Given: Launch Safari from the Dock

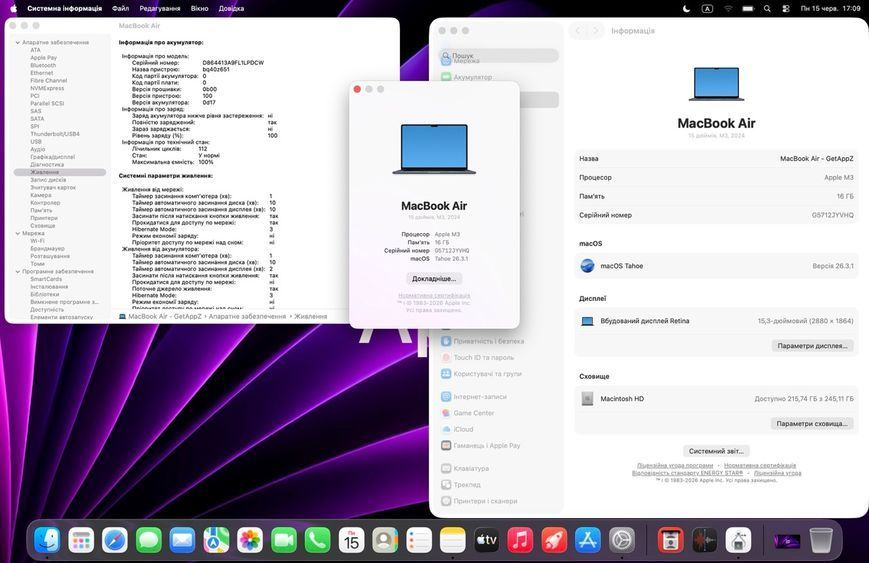Looking at the screenshot, I should coord(115,540).
